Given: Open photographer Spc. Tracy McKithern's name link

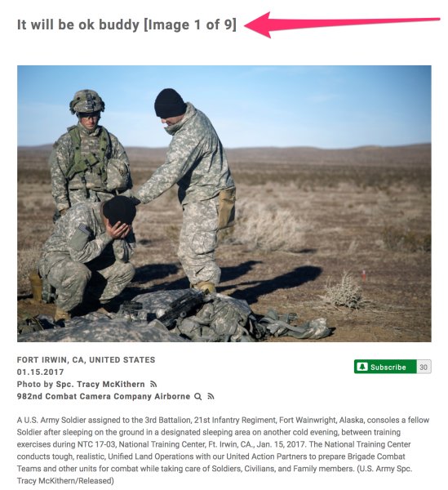Looking at the screenshot, I should [100, 384].
